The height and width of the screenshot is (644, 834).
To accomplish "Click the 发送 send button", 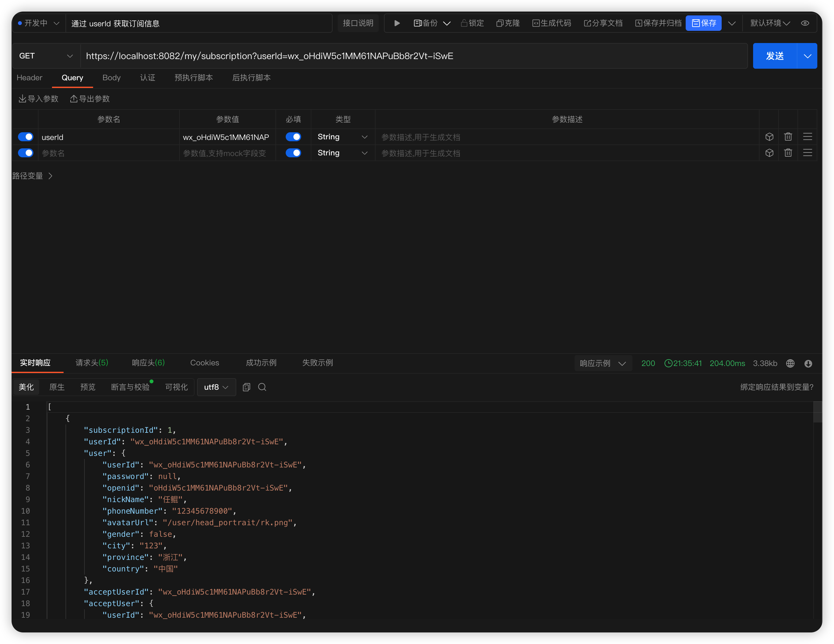I will pos(775,56).
